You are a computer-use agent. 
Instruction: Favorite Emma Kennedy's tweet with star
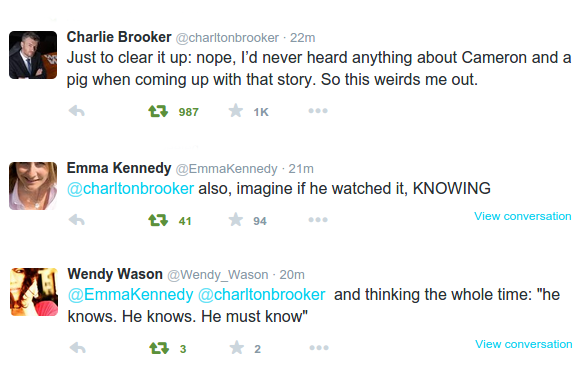coord(236,219)
